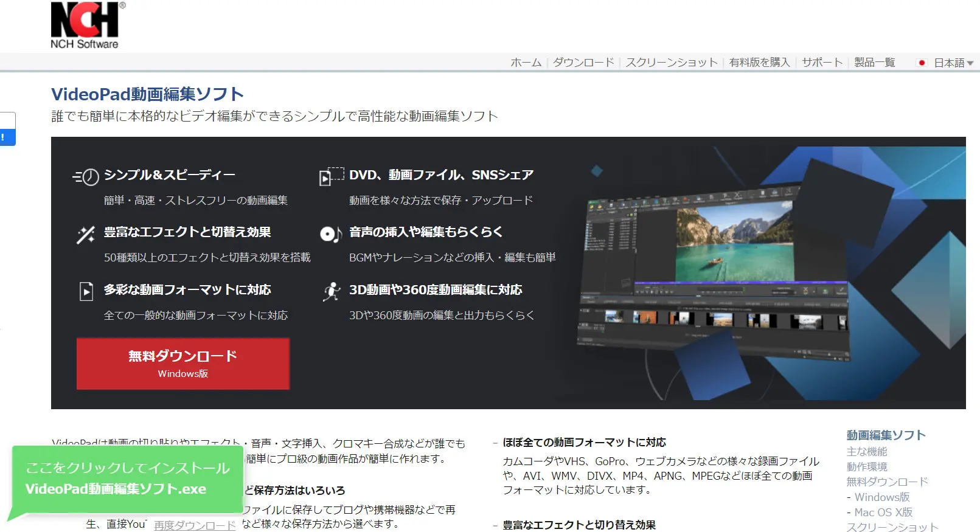The image size is (980, 532).
Task: Open the 製品一覧 menu item
Action: point(875,63)
